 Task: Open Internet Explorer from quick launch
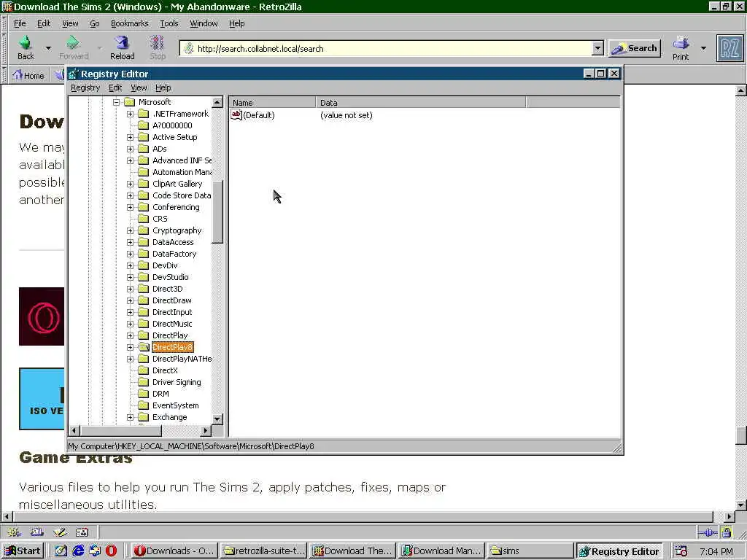coord(78,551)
